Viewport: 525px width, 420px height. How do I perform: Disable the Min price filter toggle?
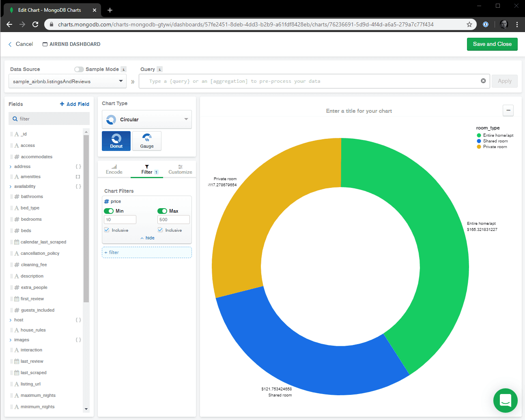(x=109, y=211)
